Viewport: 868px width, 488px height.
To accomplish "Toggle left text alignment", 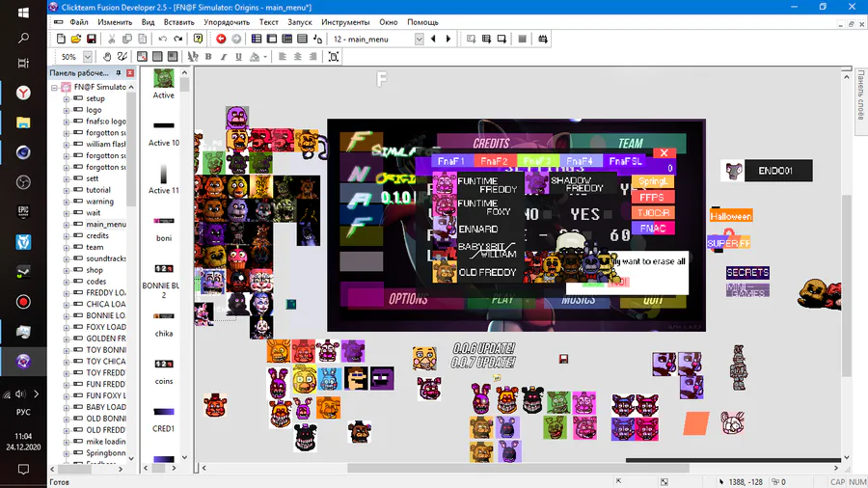I will (x=283, y=57).
